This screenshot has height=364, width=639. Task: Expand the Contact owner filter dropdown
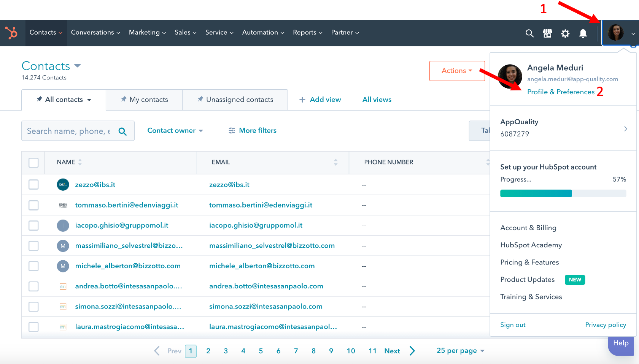coord(175,130)
